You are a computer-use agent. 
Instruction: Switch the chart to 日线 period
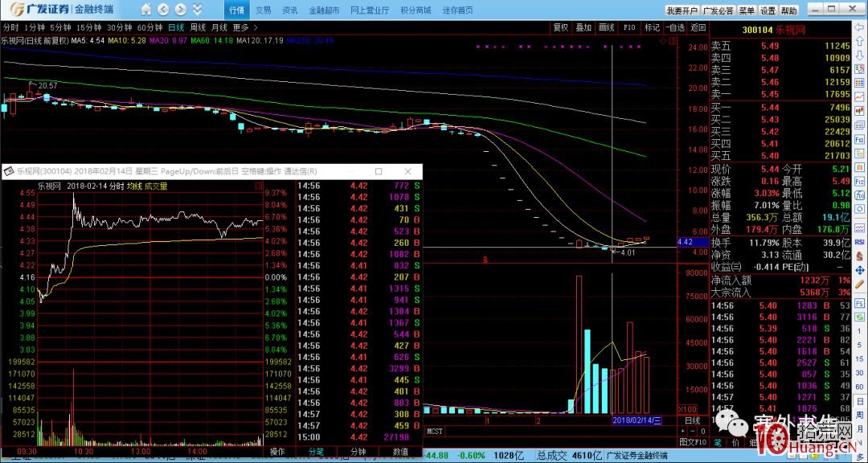(x=176, y=27)
